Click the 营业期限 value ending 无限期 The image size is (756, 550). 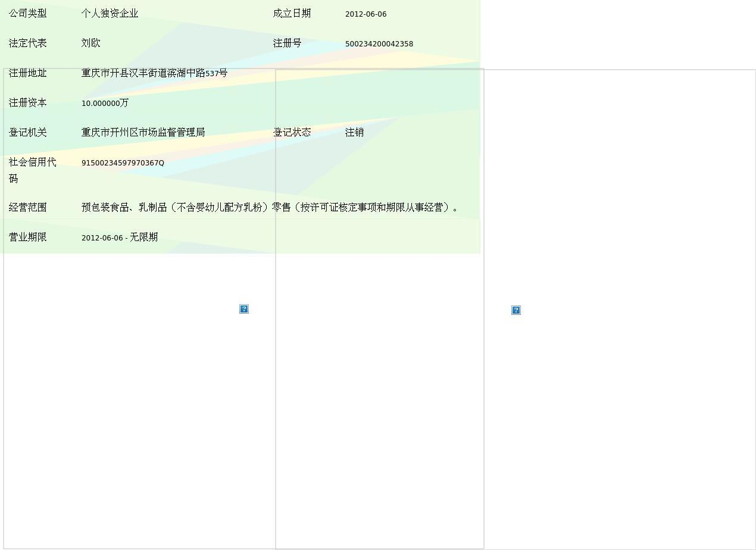(119, 237)
